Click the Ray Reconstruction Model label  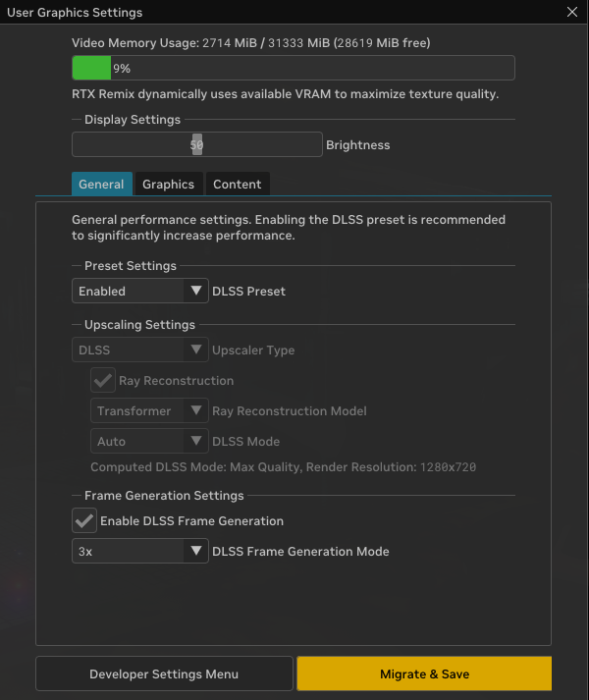click(x=290, y=410)
